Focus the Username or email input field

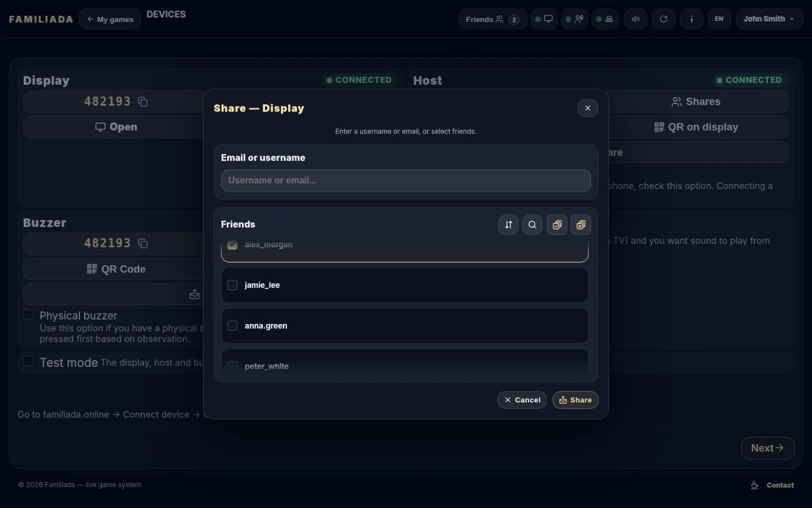[x=406, y=181]
